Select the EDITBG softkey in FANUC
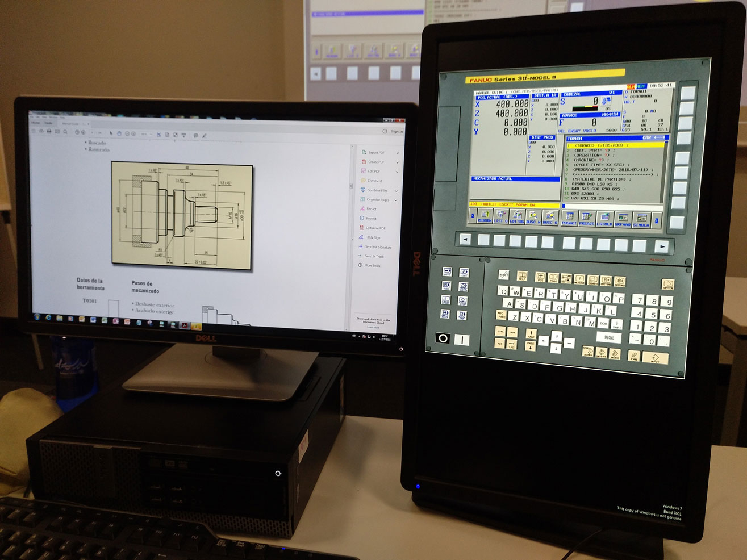This screenshot has width=747, height=560. coord(517,217)
